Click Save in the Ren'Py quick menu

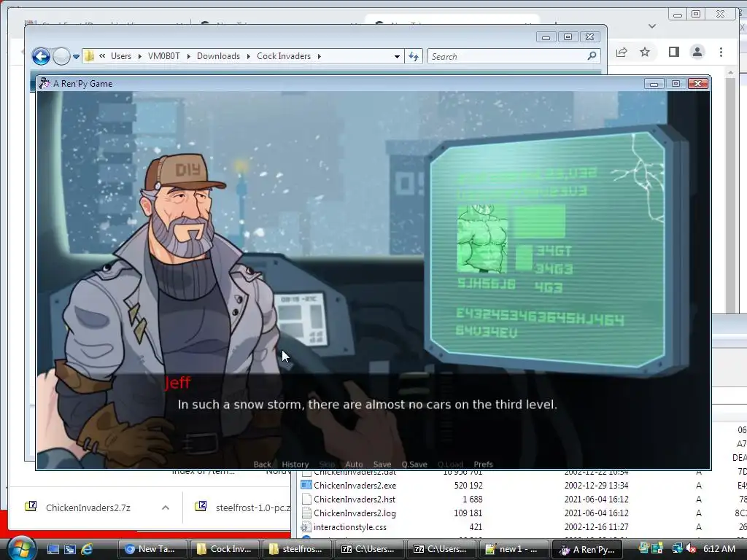(382, 464)
